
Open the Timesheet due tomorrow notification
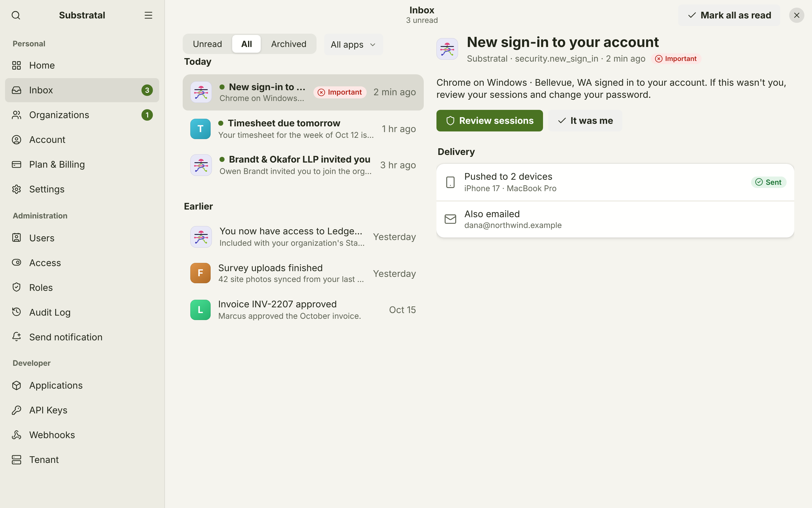click(303, 129)
